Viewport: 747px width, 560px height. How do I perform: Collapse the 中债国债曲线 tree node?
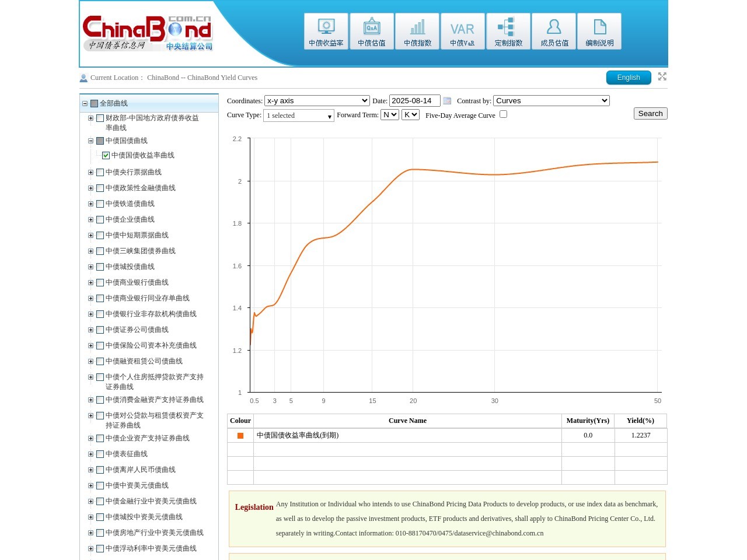tap(90, 141)
